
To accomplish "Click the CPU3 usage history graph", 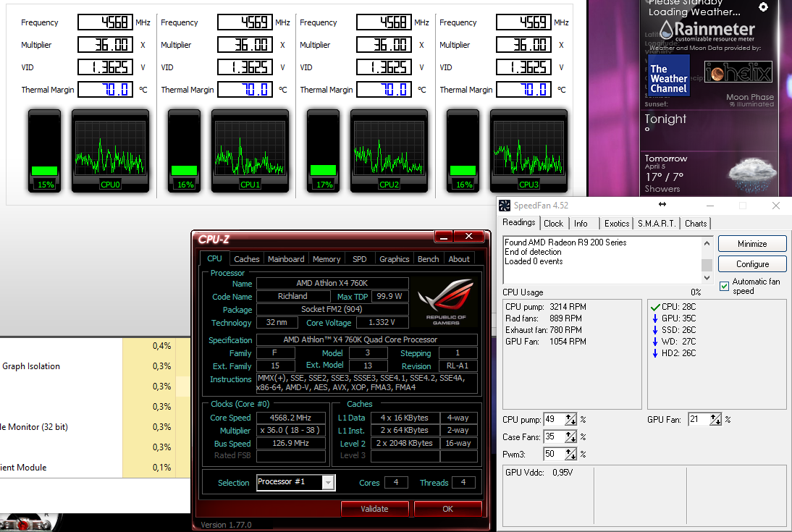I will tap(528, 148).
